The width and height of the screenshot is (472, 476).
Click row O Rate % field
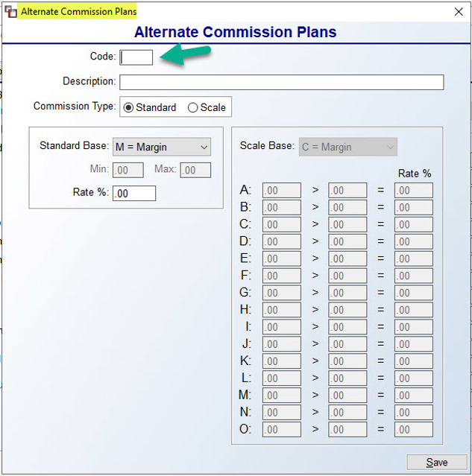click(413, 429)
